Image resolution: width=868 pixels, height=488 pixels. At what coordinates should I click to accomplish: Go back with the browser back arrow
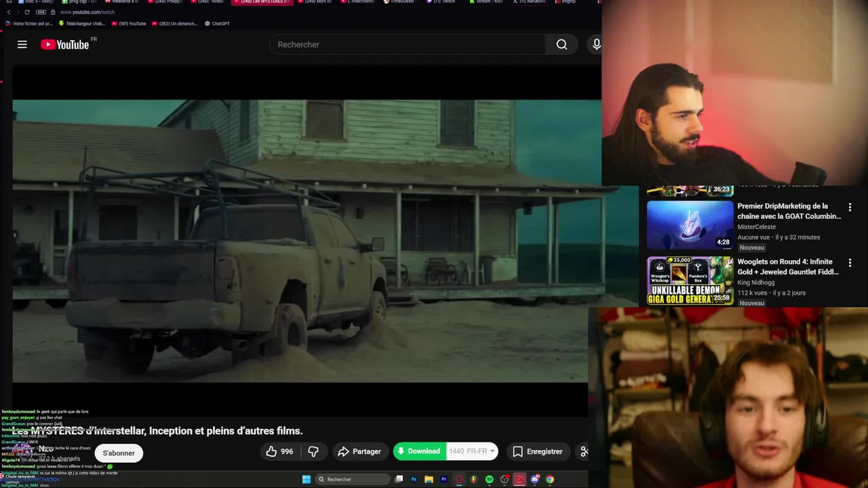click(x=8, y=12)
